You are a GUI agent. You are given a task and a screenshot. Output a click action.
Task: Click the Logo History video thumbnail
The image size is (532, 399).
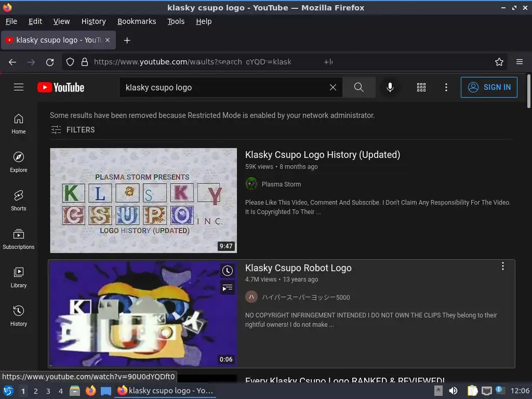[143, 200]
